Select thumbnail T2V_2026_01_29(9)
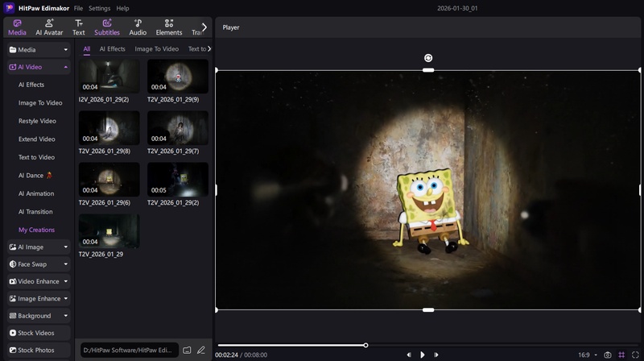This screenshot has width=644, height=361. tap(178, 76)
